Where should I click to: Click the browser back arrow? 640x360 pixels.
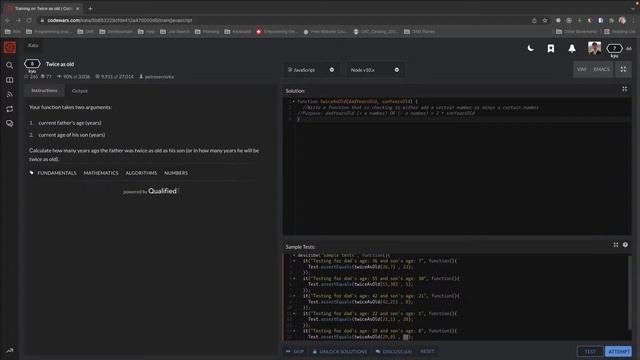click(x=8, y=20)
